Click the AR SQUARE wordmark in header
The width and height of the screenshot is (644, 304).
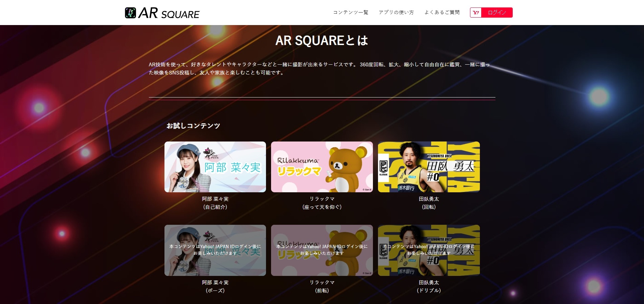(169, 13)
